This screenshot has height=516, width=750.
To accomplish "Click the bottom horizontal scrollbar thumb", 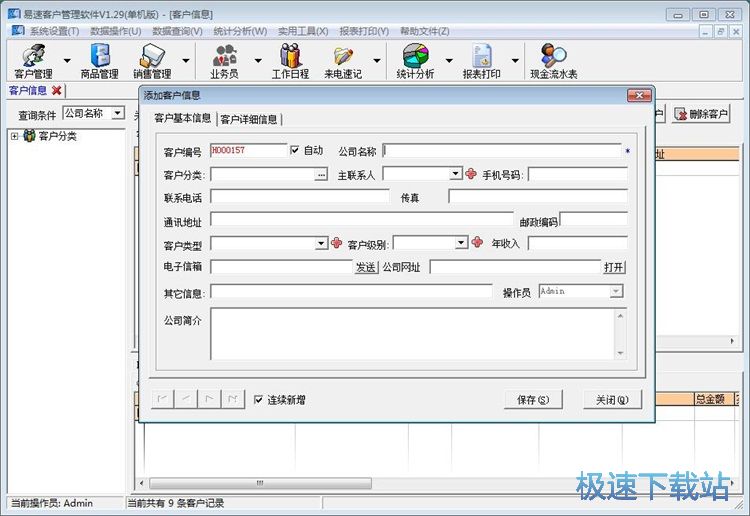I will coord(260,483).
